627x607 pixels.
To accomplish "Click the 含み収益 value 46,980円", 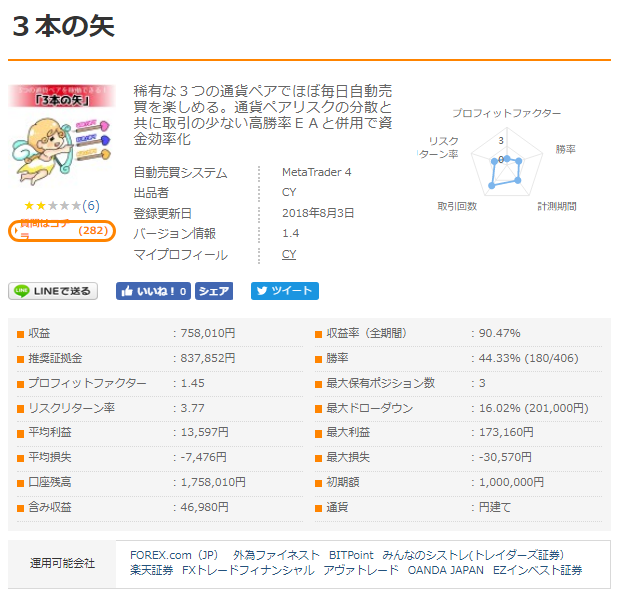I will tap(205, 507).
